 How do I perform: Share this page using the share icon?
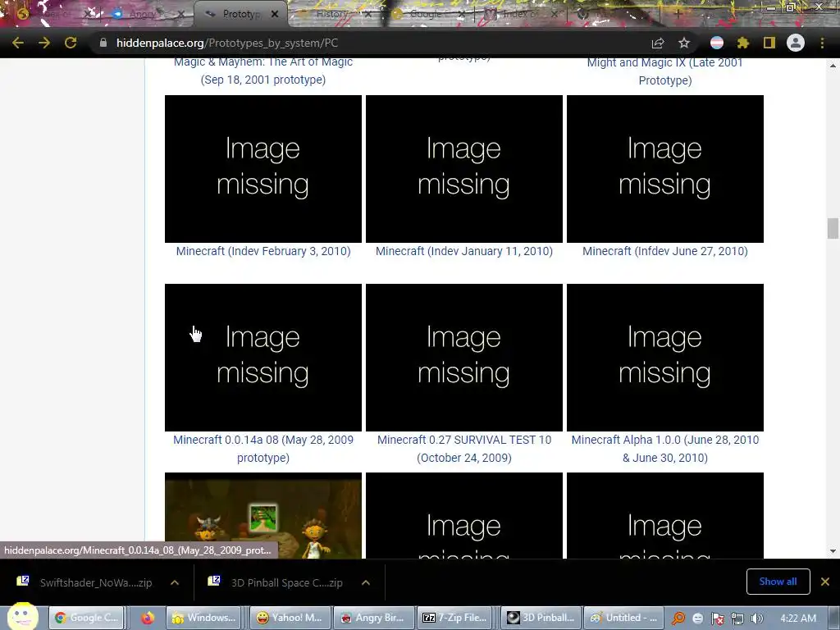point(658,43)
